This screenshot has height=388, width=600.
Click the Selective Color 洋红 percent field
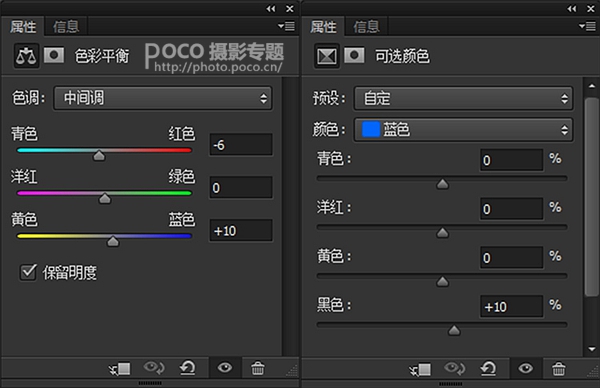pos(512,209)
